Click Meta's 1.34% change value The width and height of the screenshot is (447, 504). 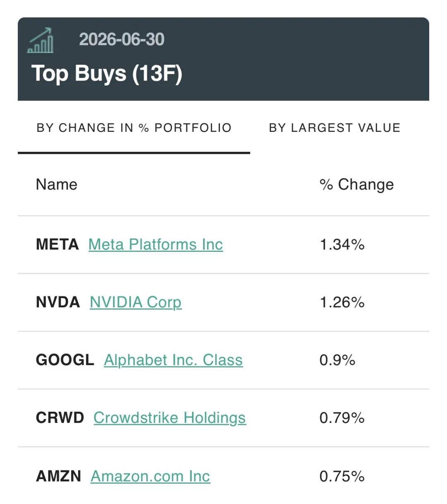coord(342,244)
